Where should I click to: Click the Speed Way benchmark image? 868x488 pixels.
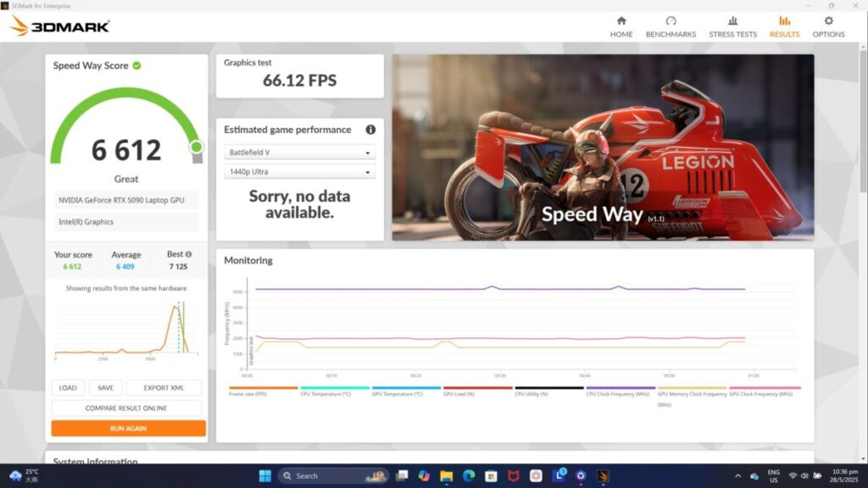tap(603, 147)
